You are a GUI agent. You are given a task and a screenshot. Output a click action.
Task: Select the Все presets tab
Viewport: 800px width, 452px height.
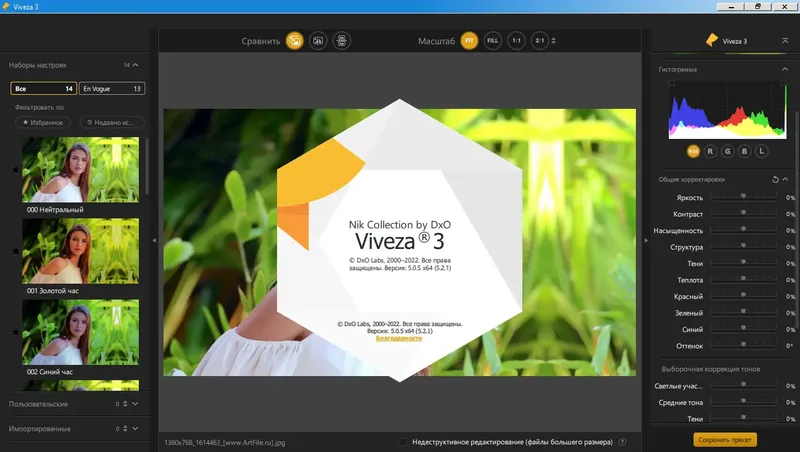(x=43, y=89)
